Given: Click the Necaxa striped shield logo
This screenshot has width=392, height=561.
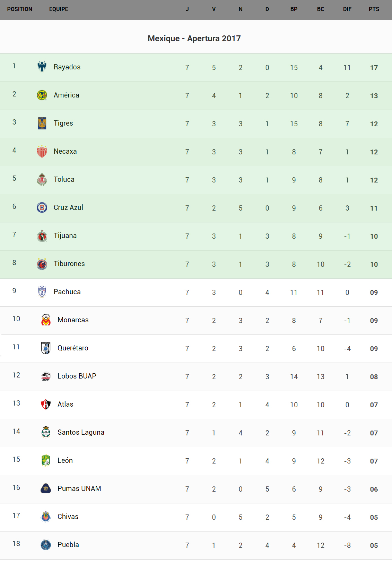Looking at the screenshot, I should pos(42,151).
